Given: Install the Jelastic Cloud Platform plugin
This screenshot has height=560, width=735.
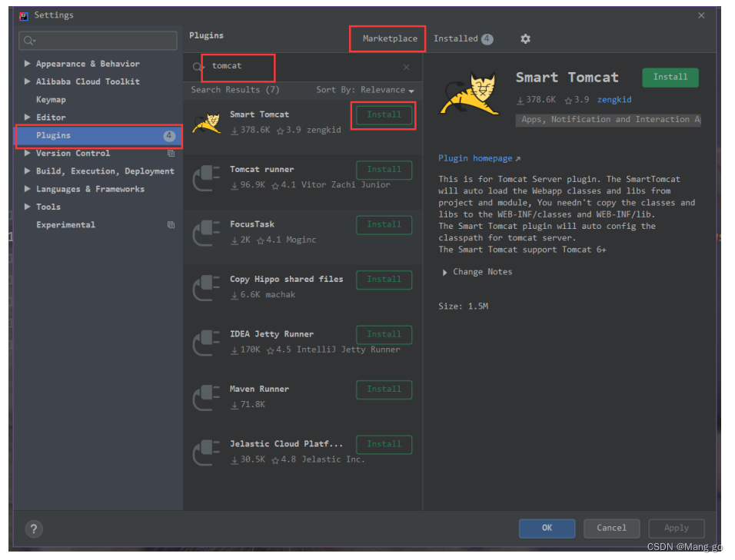Looking at the screenshot, I should [x=384, y=444].
